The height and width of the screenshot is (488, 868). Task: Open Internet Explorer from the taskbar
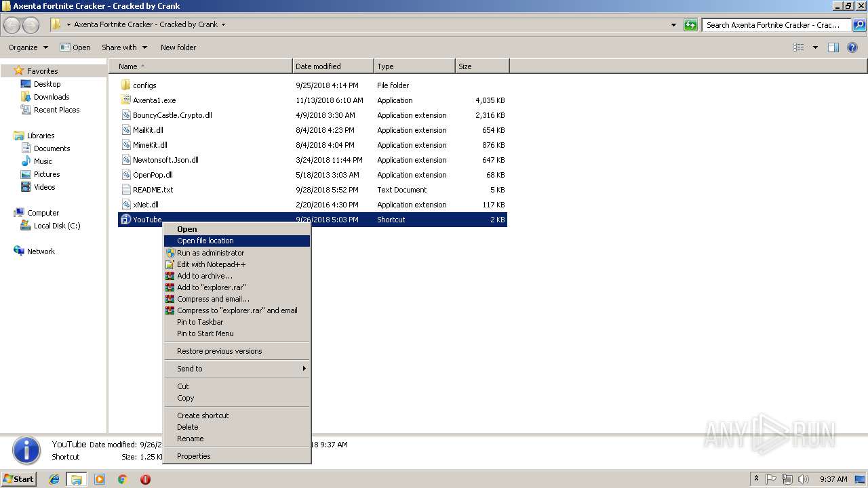click(54, 479)
